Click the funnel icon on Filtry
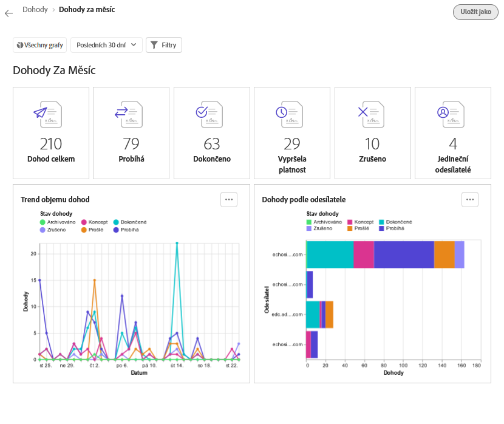Image resolution: width=504 pixels, height=424 pixels. (x=154, y=45)
